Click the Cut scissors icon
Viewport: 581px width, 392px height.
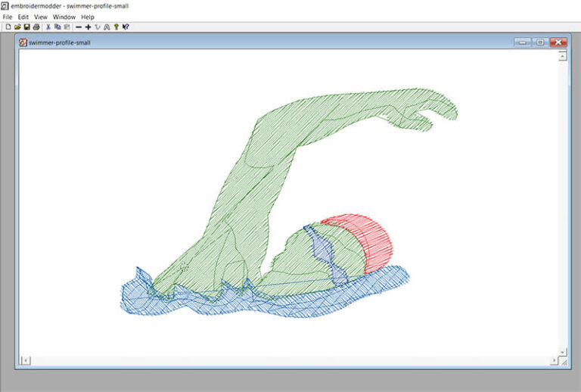pyautogui.click(x=48, y=27)
